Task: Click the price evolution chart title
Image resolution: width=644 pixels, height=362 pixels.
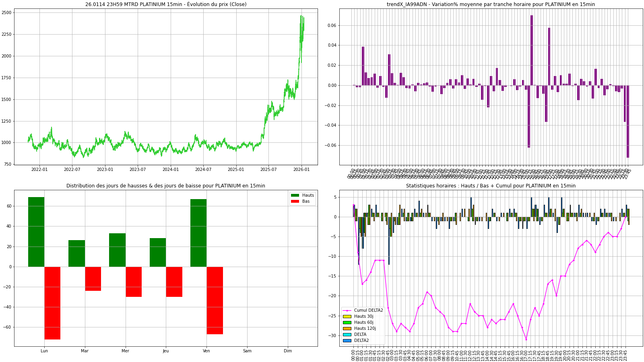Action: tap(166, 4)
